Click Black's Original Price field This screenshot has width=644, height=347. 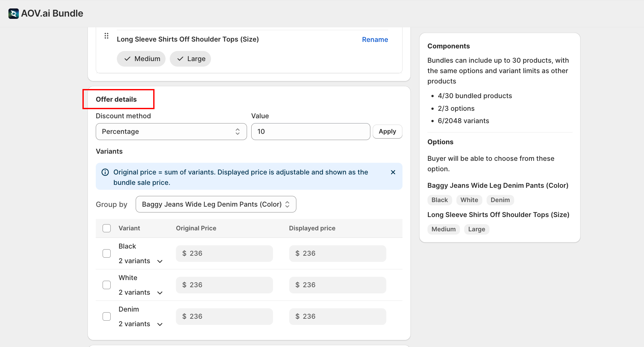pos(224,253)
